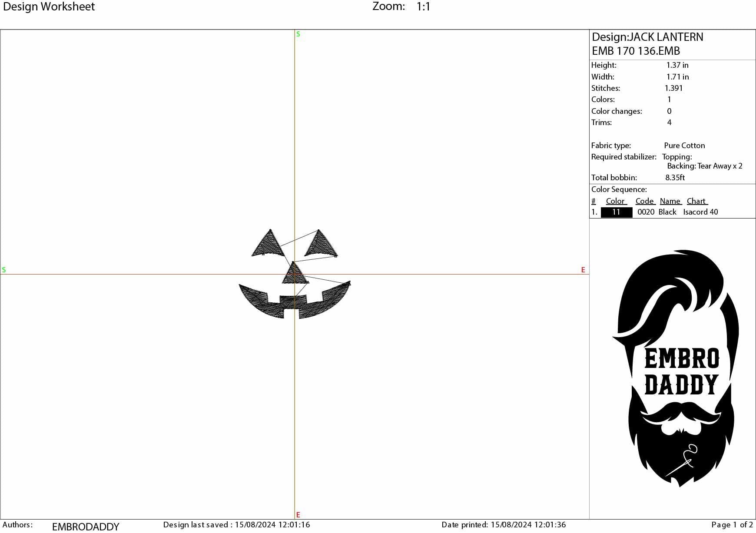This screenshot has width=756, height=533.
Task: Click the Chart column header
Action: [x=697, y=201]
